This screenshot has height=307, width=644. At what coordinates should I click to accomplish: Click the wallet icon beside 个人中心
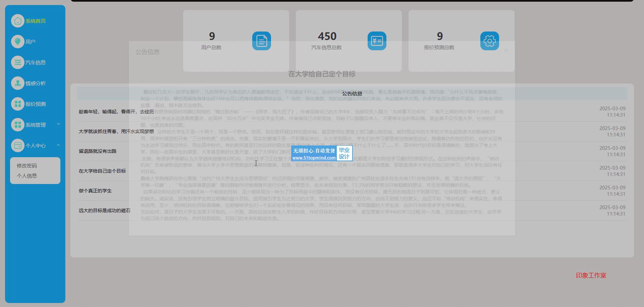click(18, 145)
